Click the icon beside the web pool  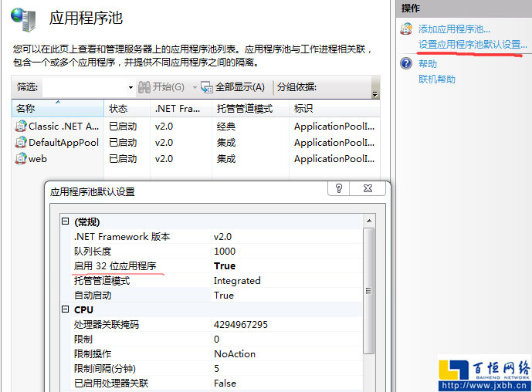(21, 158)
